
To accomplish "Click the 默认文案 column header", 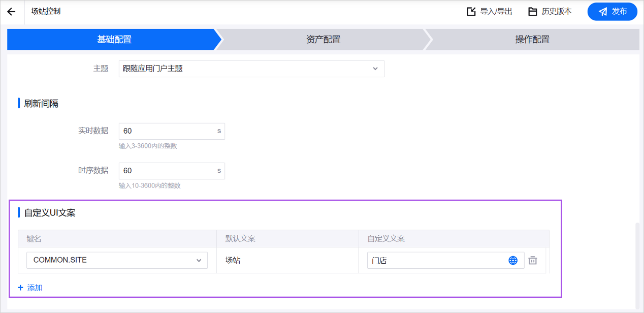I will (240, 239).
